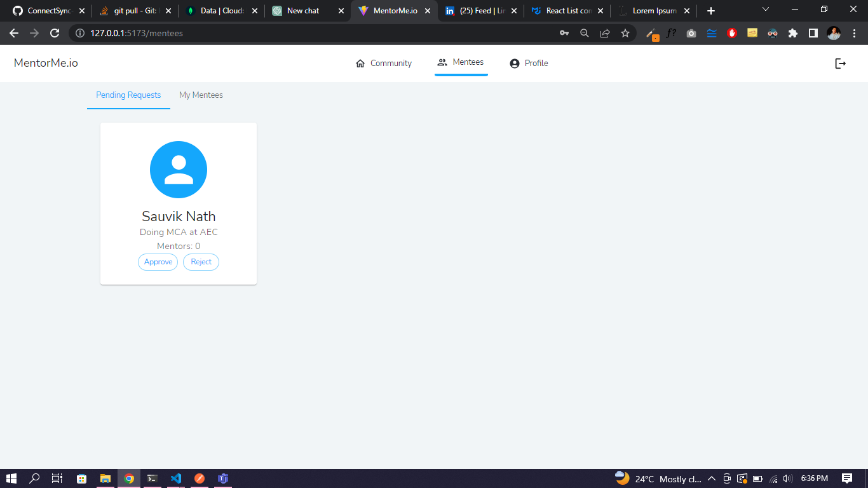Open Profile via the person icon
Viewport: 868px width, 488px height.
tap(513, 63)
